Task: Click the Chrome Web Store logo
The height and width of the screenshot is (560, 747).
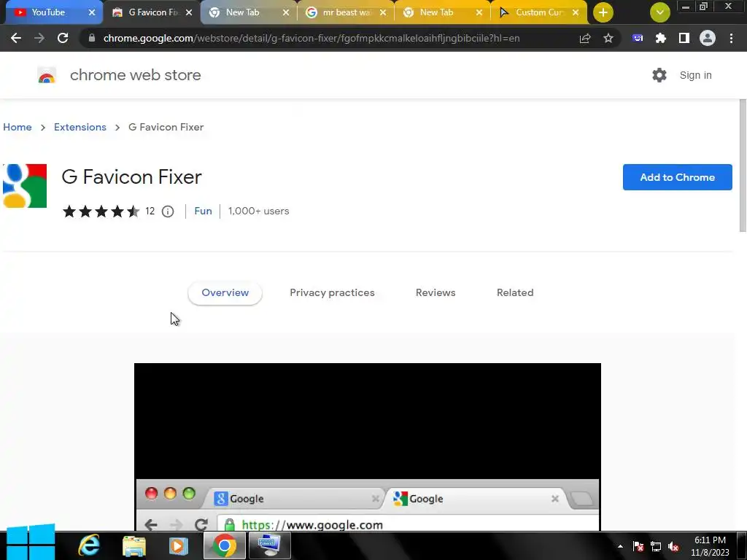Action: pyautogui.click(x=47, y=75)
